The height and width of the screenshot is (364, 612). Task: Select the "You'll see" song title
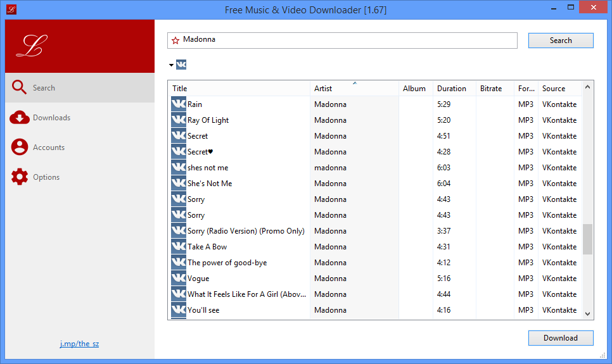click(x=203, y=310)
